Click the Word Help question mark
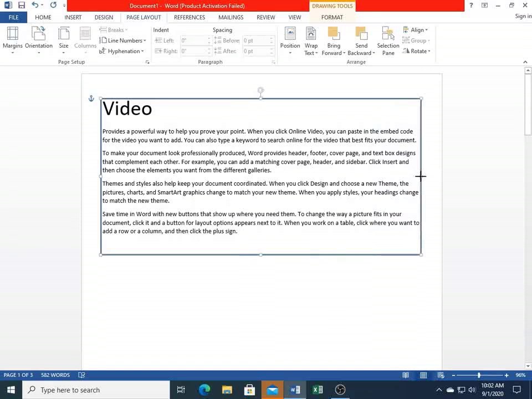Screen dimensions: 532x399 click(471, 5)
